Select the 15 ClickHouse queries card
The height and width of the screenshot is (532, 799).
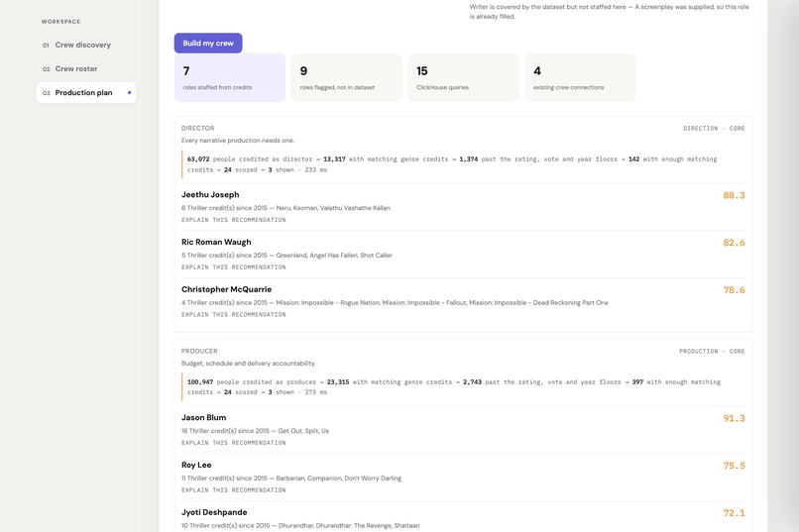pos(463,78)
